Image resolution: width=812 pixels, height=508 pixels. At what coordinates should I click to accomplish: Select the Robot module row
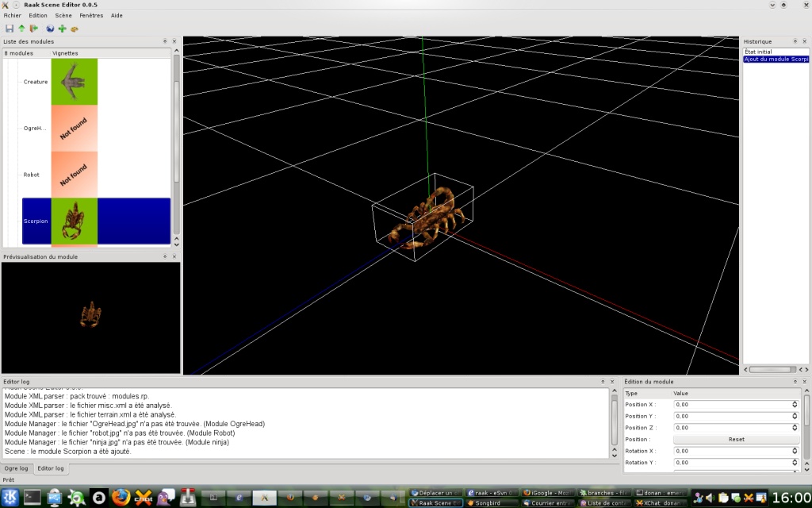point(96,175)
